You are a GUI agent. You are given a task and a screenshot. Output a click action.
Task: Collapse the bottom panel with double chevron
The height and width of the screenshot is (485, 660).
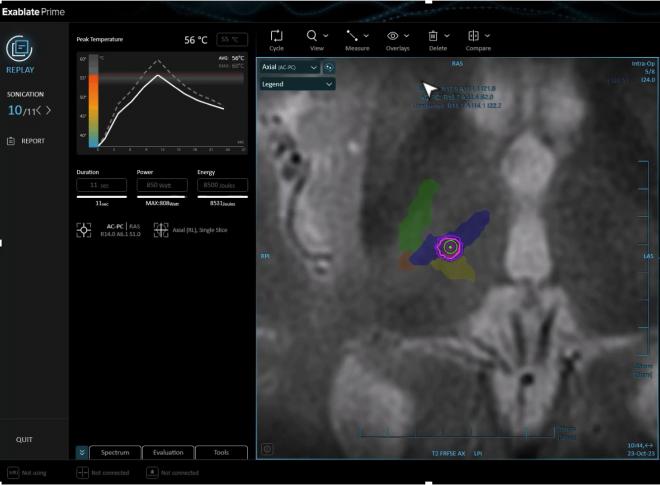82,452
